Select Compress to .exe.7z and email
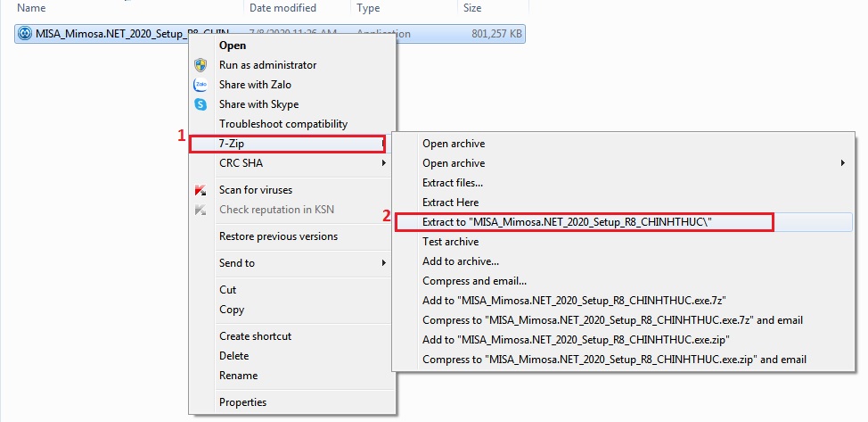 612,320
